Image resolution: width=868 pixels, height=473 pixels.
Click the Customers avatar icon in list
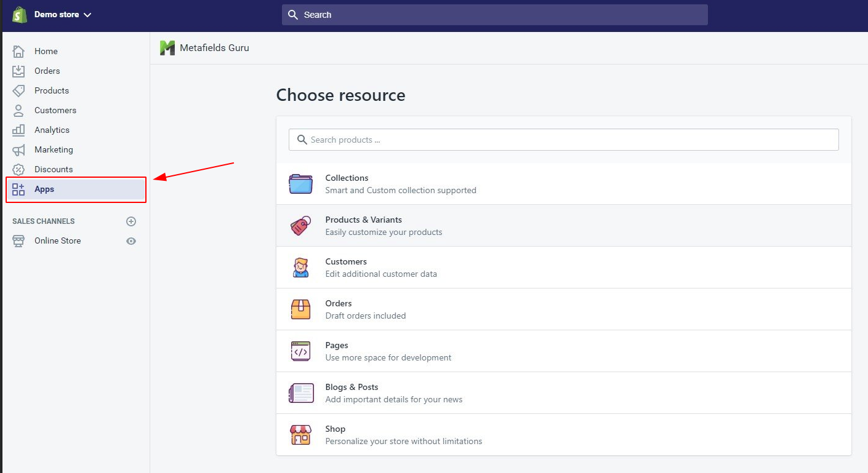pos(300,268)
